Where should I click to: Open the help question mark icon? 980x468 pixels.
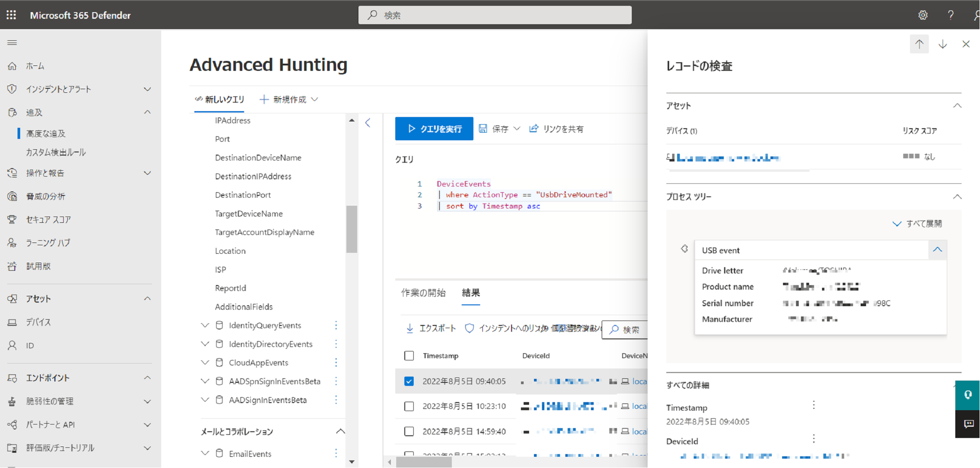coord(950,15)
